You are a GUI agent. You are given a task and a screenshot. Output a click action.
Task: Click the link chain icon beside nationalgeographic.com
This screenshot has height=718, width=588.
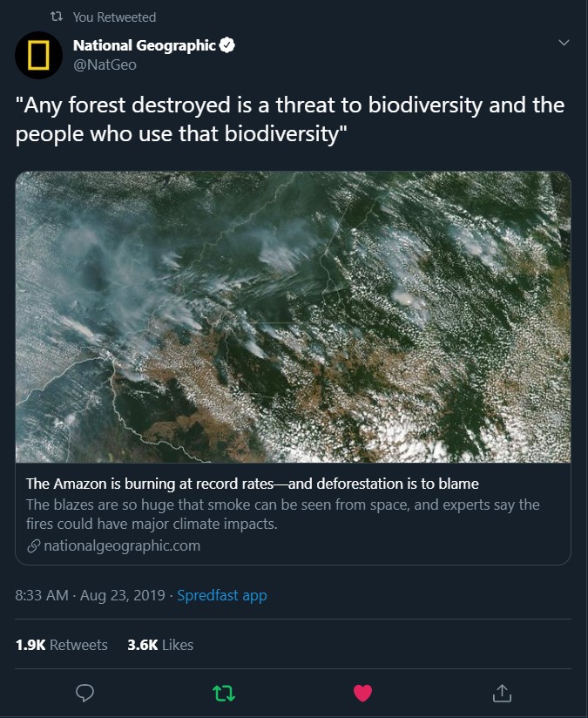(34, 546)
